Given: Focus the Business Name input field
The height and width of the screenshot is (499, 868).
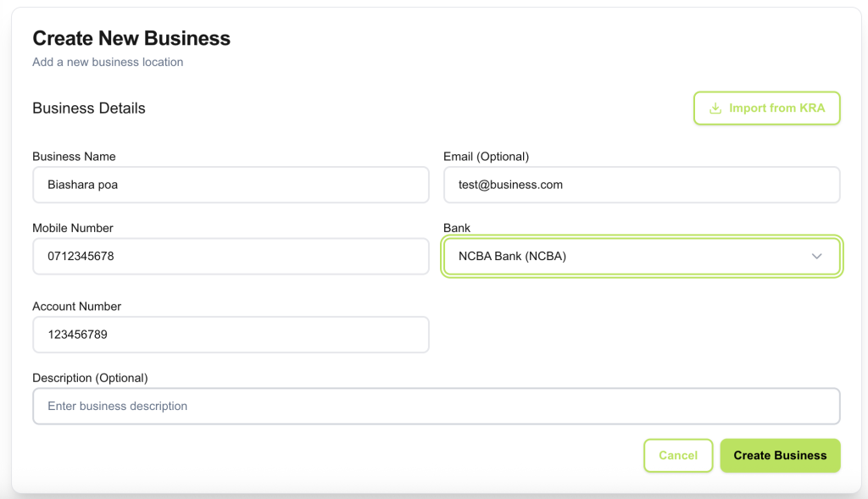Looking at the screenshot, I should tap(231, 185).
